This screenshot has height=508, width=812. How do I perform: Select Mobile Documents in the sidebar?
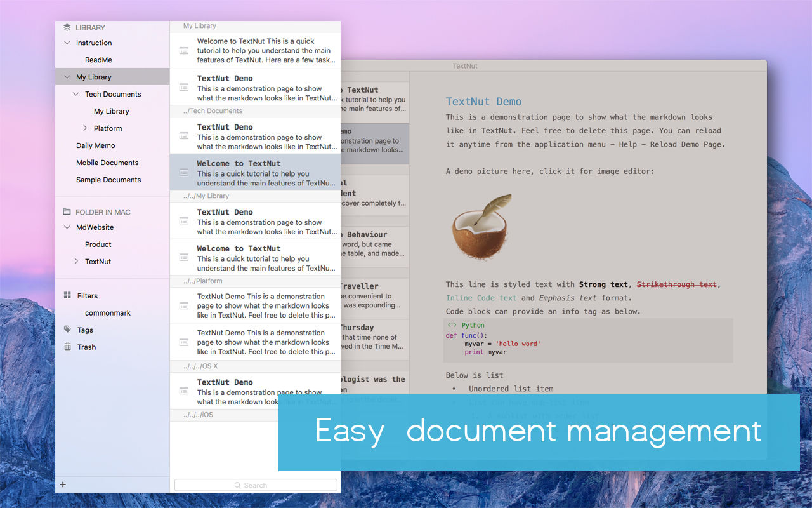(x=107, y=163)
